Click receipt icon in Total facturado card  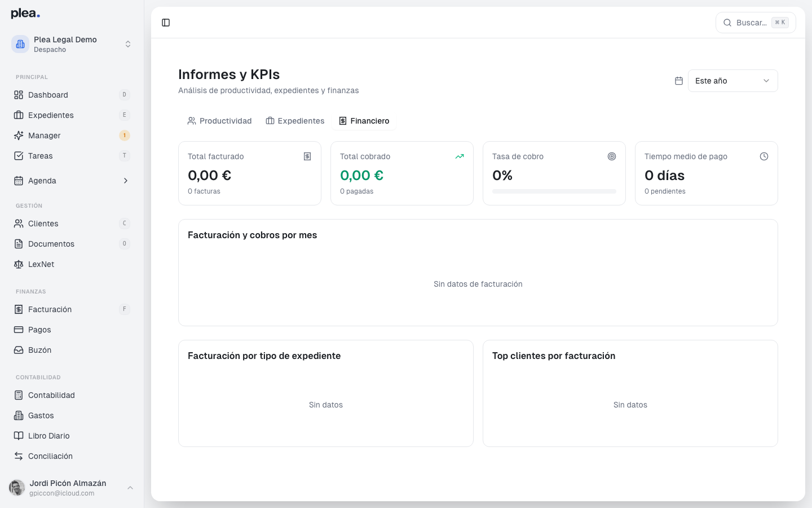307,156
